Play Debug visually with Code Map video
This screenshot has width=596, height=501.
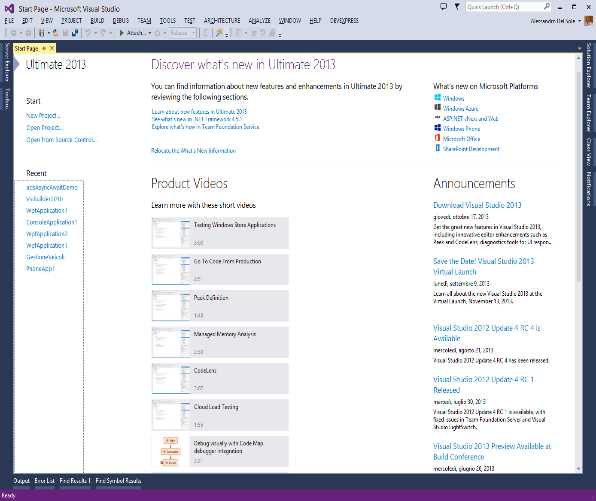pos(220,451)
